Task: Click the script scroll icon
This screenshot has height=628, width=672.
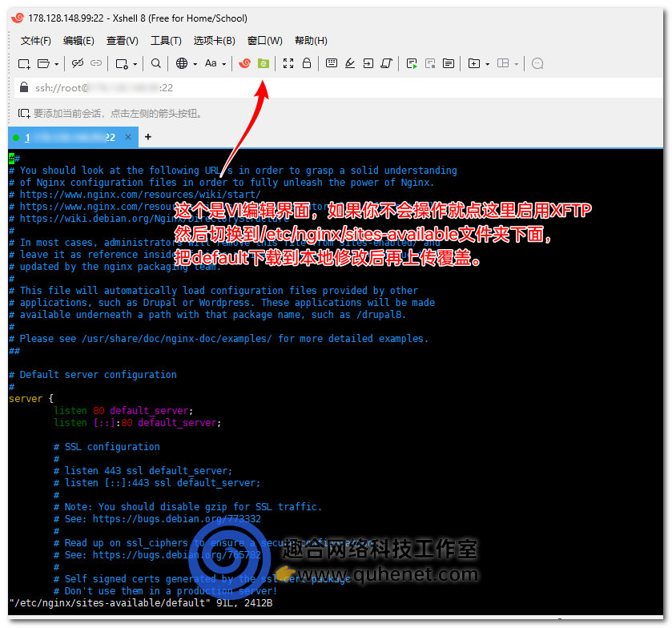Action: (387, 63)
